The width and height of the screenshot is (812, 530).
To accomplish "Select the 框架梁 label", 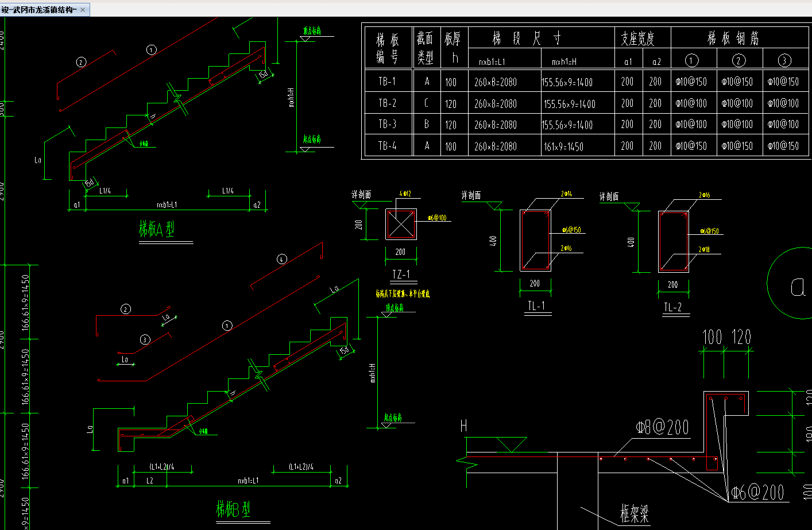I will 635,513.
